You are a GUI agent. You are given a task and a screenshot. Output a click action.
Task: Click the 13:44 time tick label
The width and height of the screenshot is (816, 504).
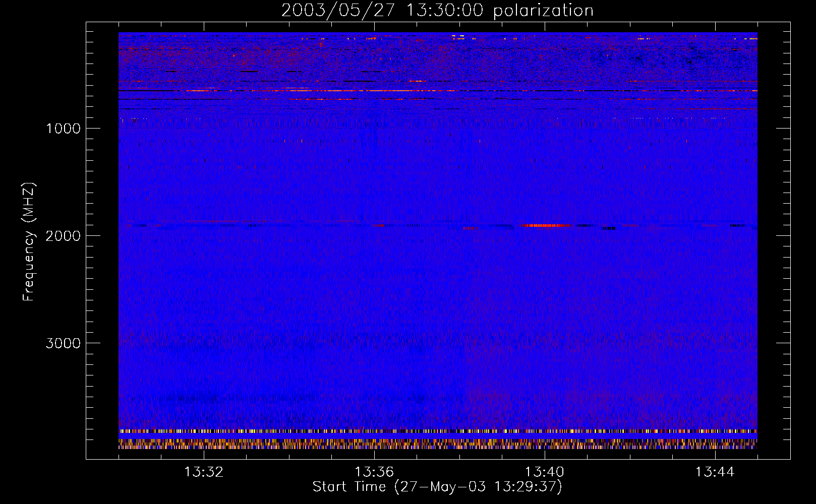click(x=715, y=472)
